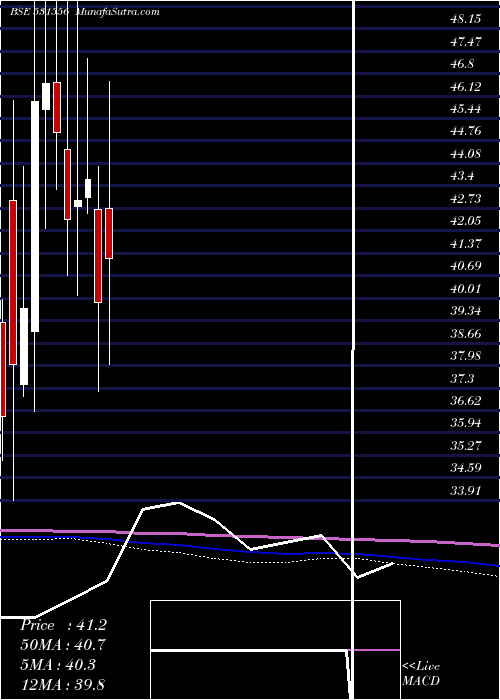Click the 5MA : 40.3 readout
This screenshot has width=500, height=700.
(59, 665)
